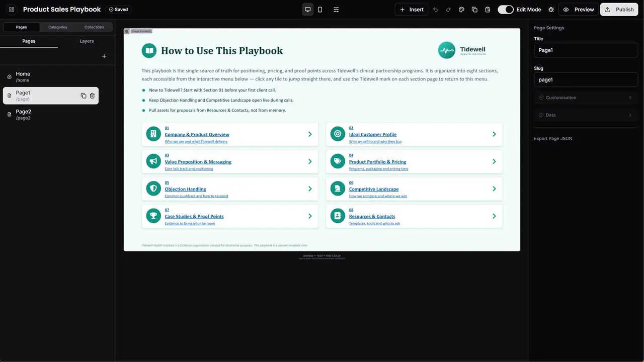This screenshot has height=362, width=644.
Task: Click the copy icon in top toolbar
Action: 474,10
